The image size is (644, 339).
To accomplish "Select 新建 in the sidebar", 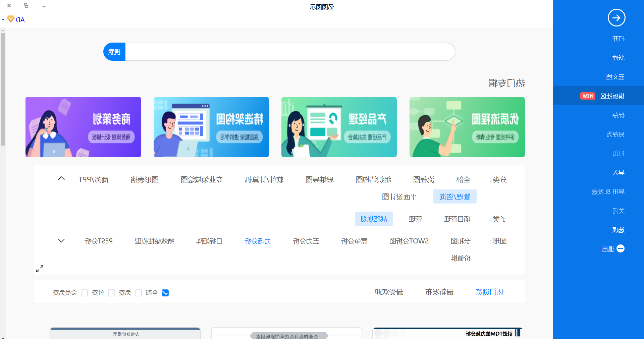I will coord(618,58).
